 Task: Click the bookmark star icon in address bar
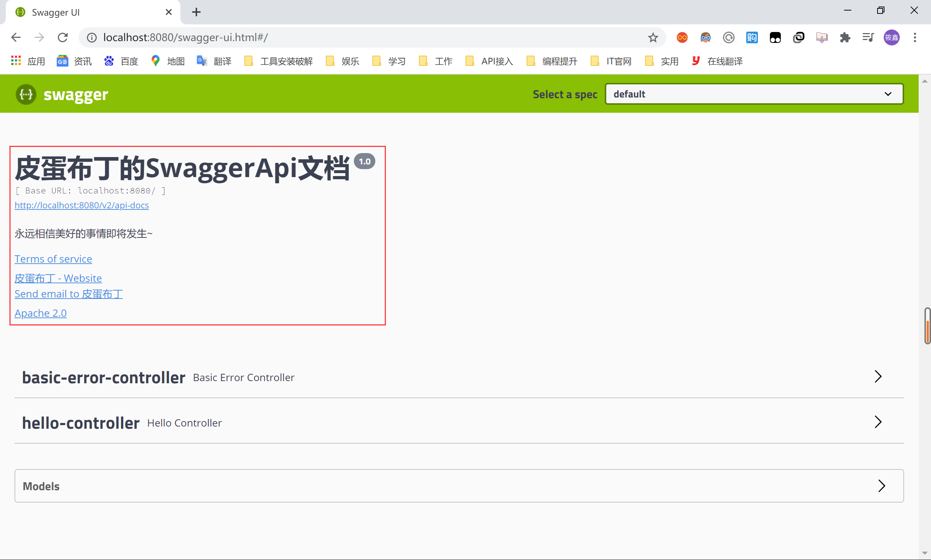click(653, 37)
